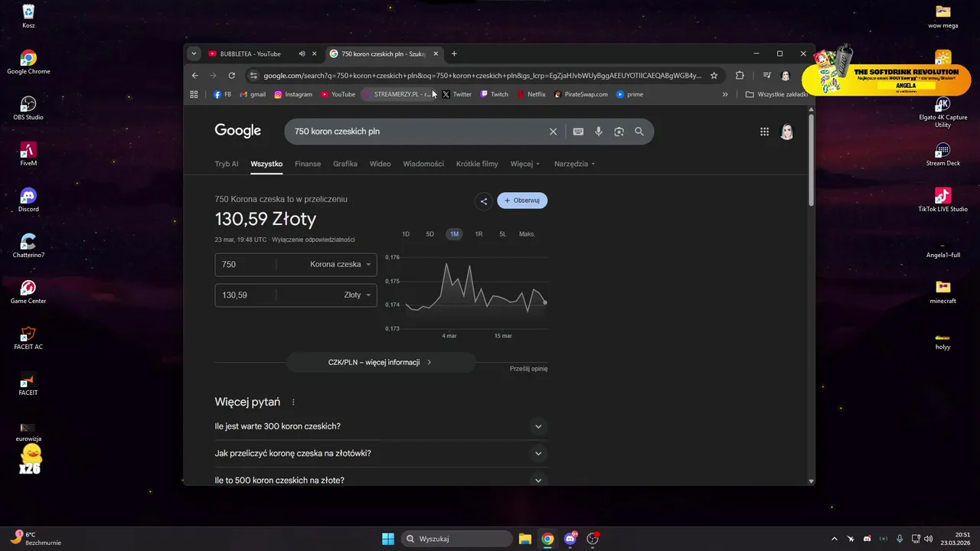The width and height of the screenshot is (980, 551).
Task: Open the Tryb AI tab
Action: 227,164
